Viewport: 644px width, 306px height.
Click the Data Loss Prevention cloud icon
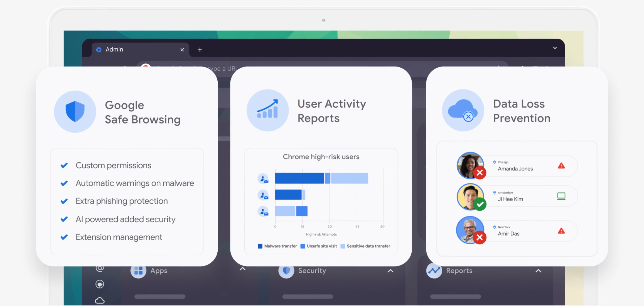463,110
